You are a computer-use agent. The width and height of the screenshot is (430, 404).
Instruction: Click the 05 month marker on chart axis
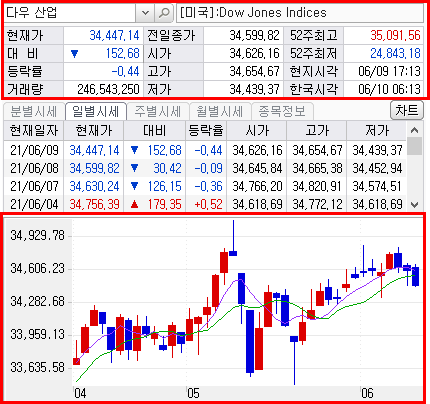[193, 393]
